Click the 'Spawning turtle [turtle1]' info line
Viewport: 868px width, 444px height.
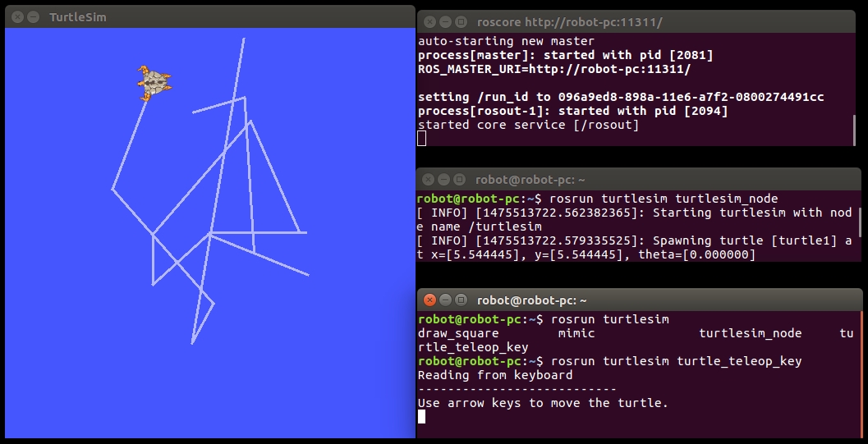(635, 240)
